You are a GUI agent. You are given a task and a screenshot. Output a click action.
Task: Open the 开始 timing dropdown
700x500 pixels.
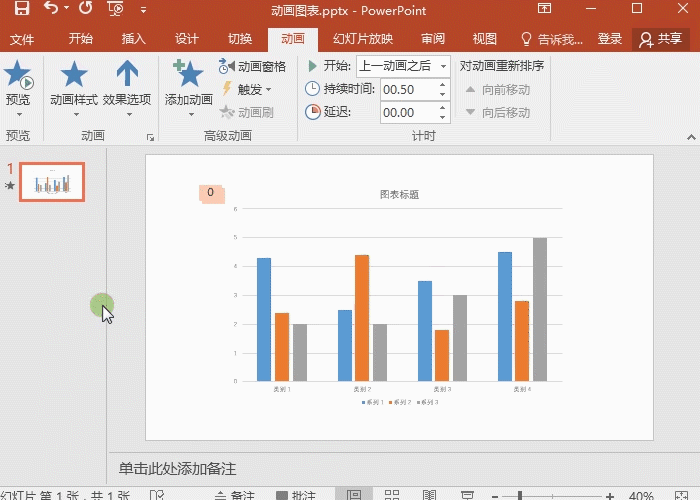coord(403,66)
